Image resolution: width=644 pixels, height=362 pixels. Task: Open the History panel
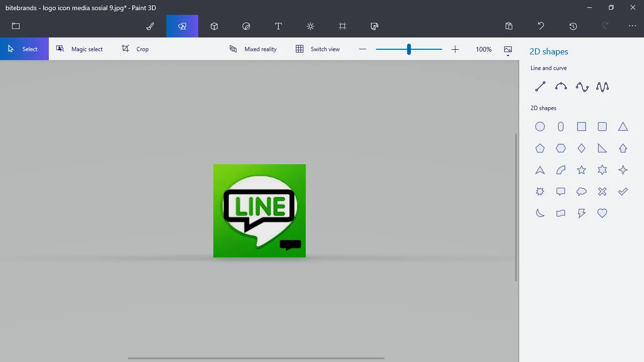(x=573, y=26)
